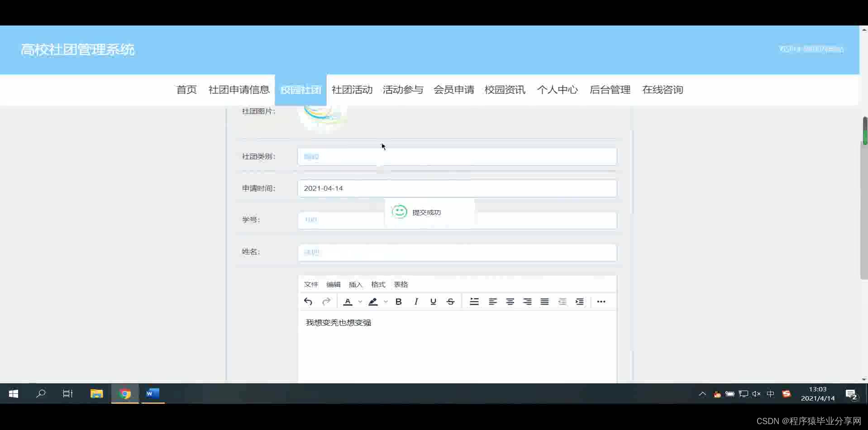Screen dimensions: 868x430
Task: Switch to Chrome on taskbar
Action: 125,394
